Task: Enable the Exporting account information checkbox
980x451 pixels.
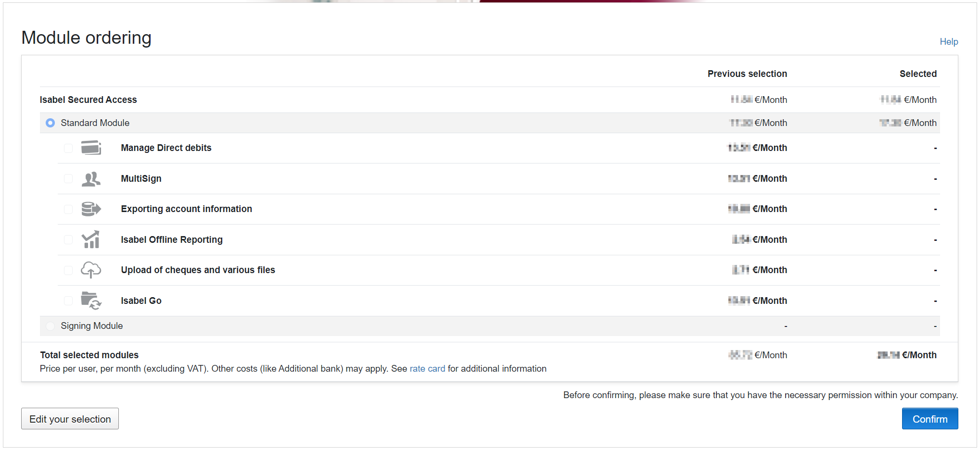Action: 68,209
